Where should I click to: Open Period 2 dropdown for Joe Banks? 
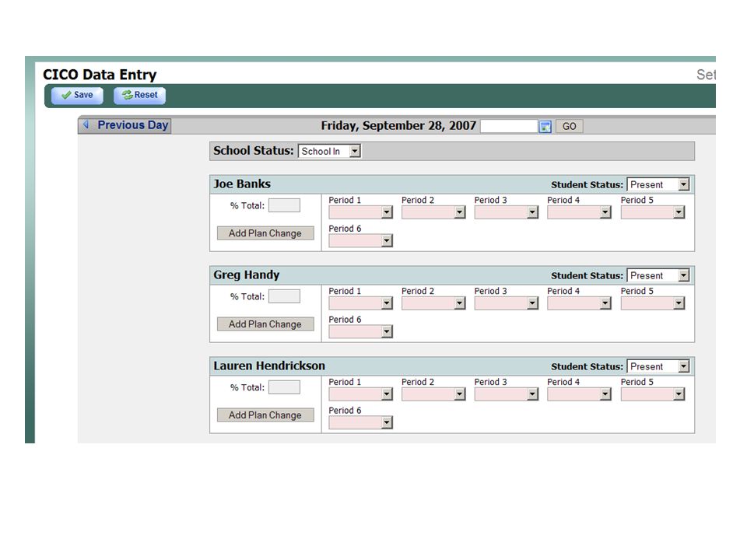click(433, 212)
